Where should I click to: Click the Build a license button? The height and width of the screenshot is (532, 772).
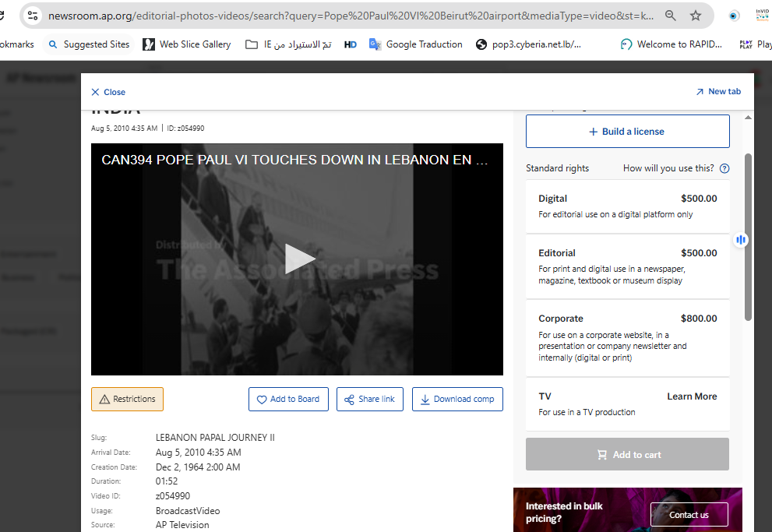(x=627, y=132)
